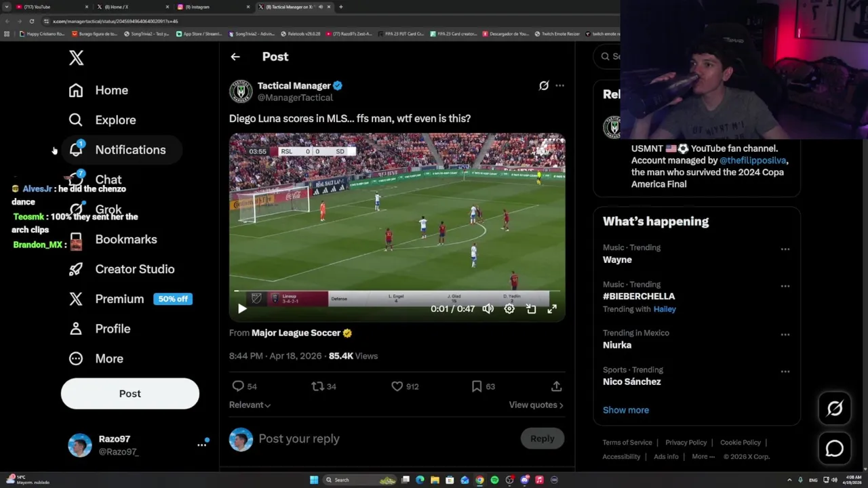Open account options next to Razo97
The width and height of the screenshot is (868, 488).
[201, 445]
